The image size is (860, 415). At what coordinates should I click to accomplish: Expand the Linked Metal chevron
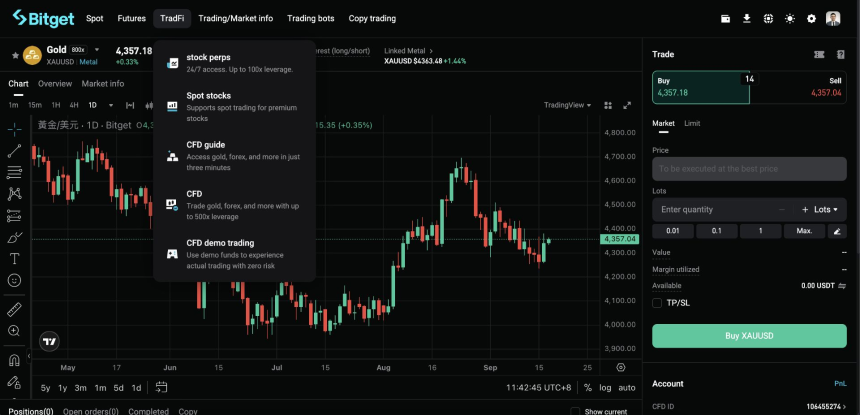pos(431,51)
